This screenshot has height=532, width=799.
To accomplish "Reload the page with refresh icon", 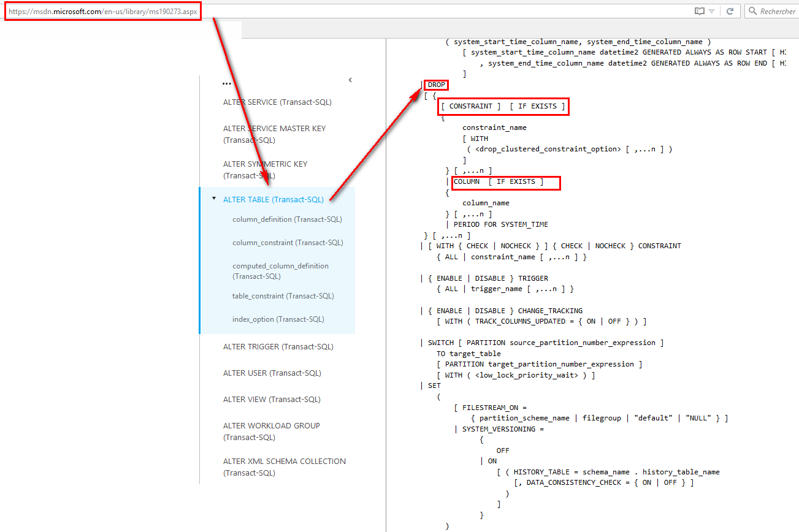I will click(x=730, y=11).
